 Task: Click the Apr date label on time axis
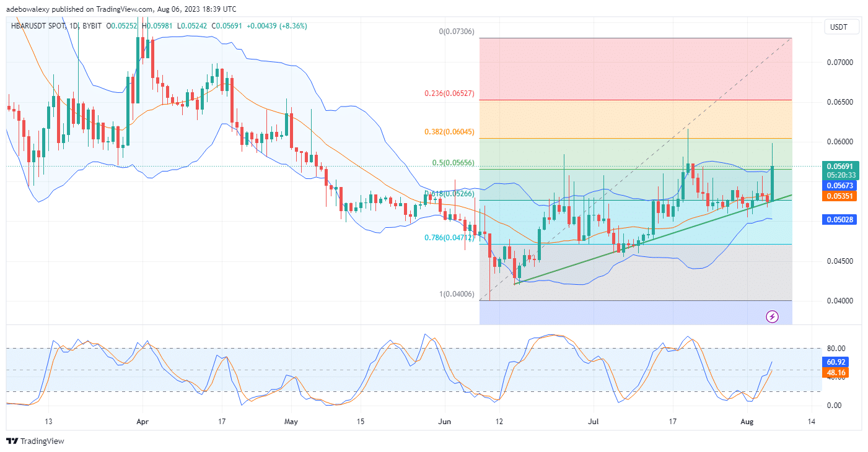pos(142,422)
